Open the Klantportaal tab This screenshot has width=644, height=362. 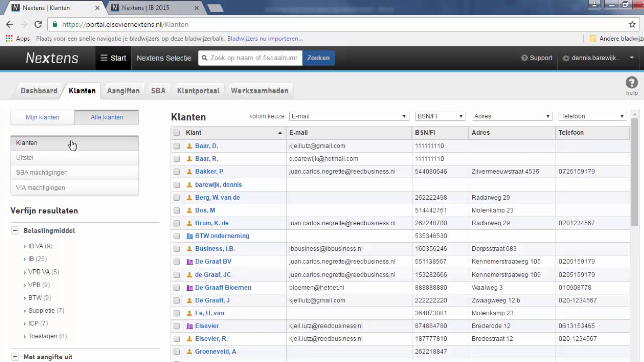tap(198, 90)
